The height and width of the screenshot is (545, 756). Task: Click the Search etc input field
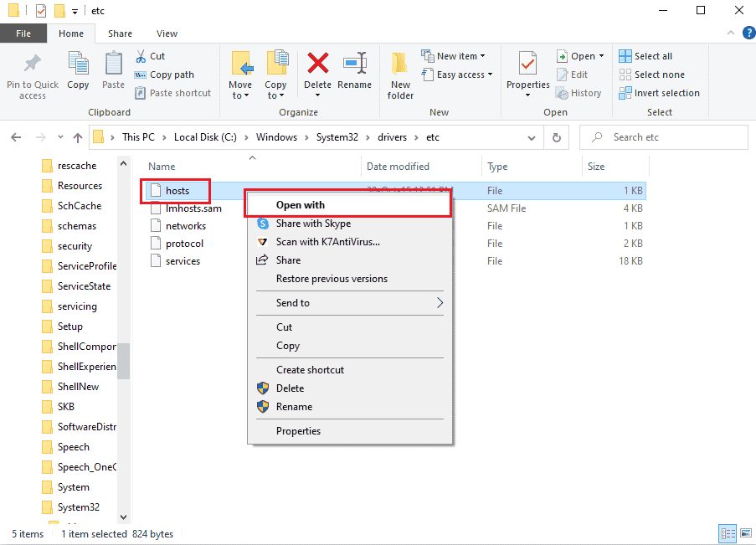click(x=663, y=137)
